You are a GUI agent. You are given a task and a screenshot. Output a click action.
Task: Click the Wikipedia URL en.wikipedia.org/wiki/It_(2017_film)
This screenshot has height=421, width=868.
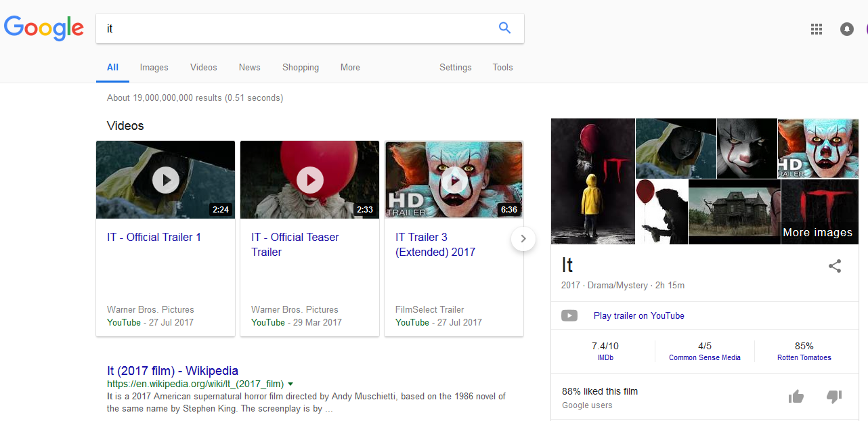point(195,384)
